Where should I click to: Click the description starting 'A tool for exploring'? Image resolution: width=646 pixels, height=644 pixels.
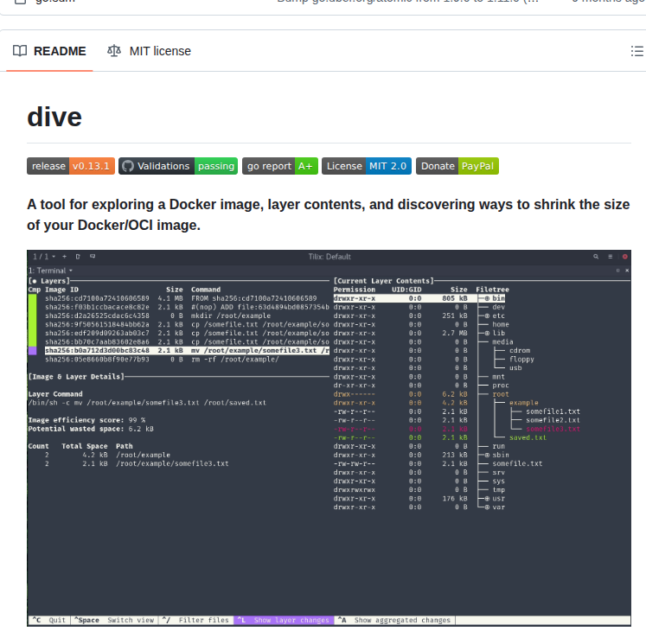(x=329, y=215)
